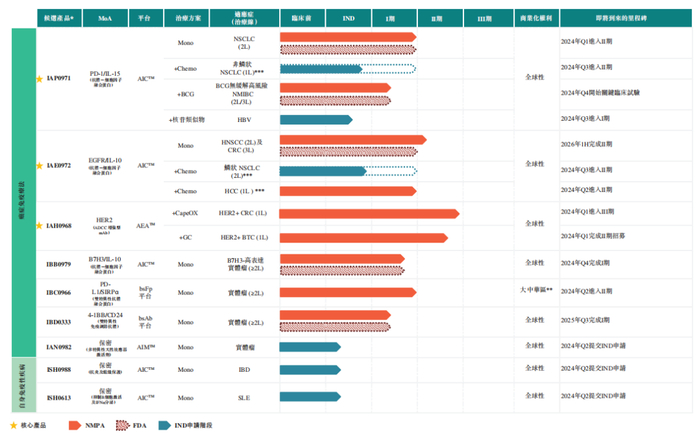Click milestone 2024年Q4完成I期
Screen dimensions: 700x436
(x=585, y=263)
